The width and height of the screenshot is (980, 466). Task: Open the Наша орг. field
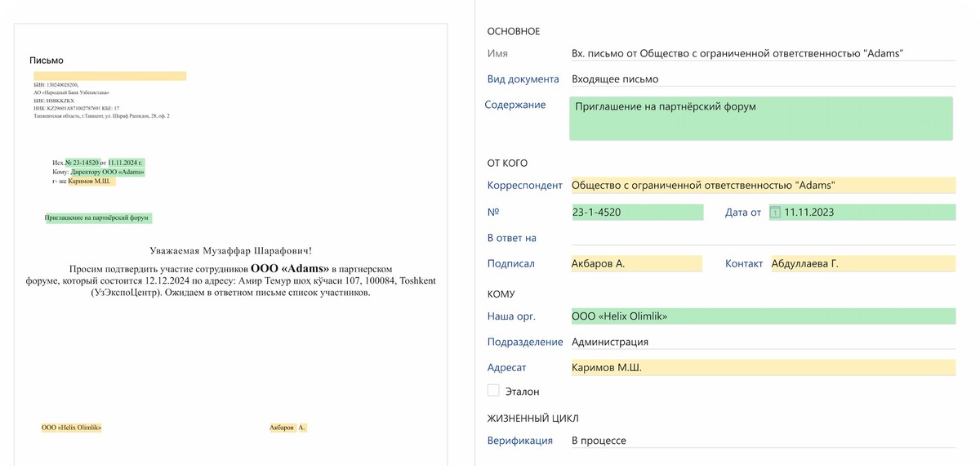763,316
